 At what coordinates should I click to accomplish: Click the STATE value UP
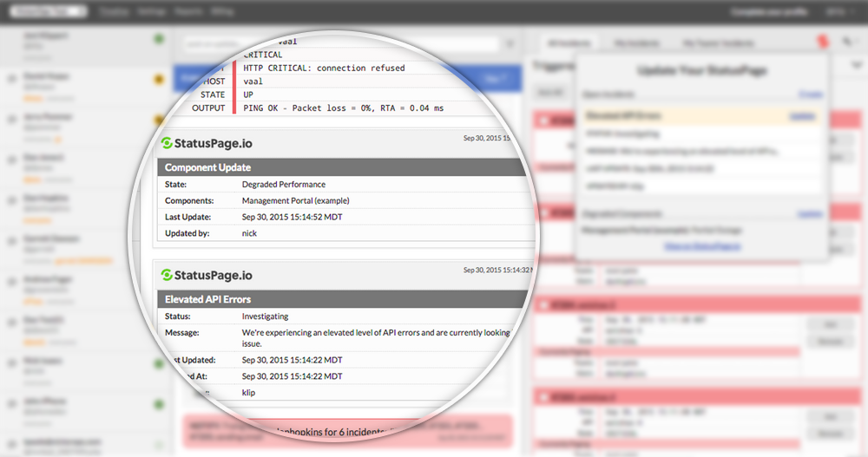(x=248, y=95)
